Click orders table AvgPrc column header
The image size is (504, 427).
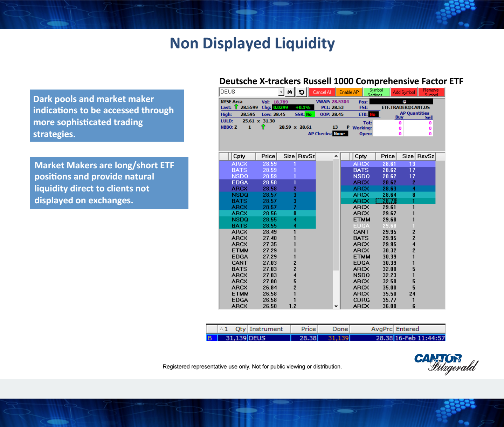372,329
